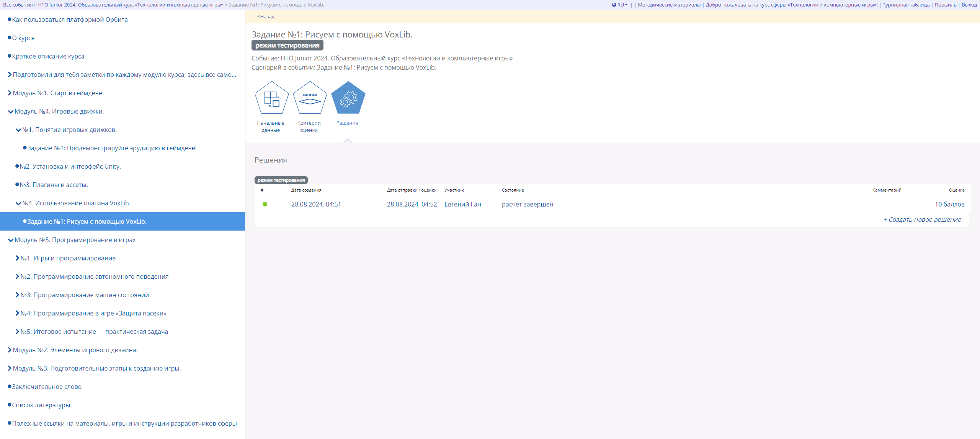Screen dimensions: 980x439
Task: Click Создать новое решение link
Action: click(922, 219)
